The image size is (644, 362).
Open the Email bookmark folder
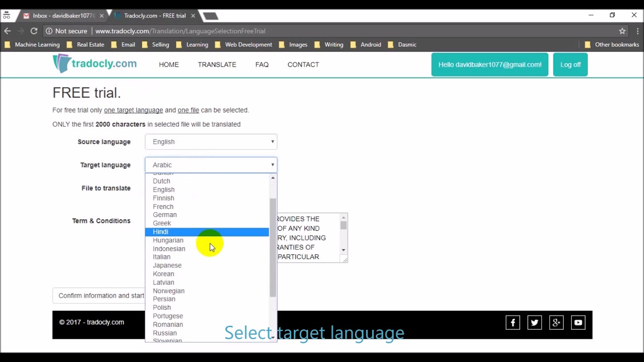(123, 45)
